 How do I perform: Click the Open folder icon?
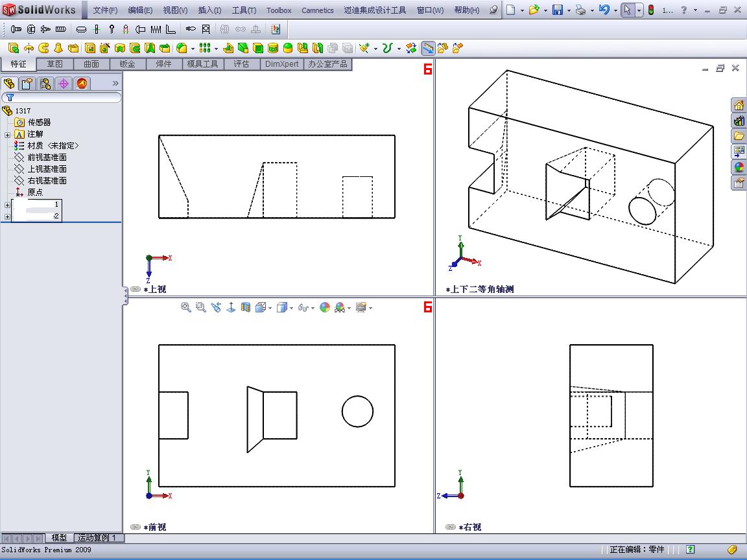click(534, 10)
